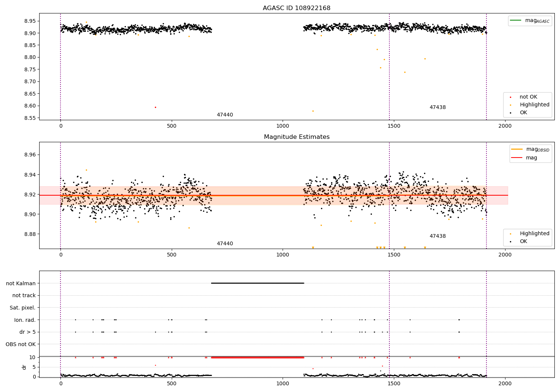The height and width of the screenshot is (392, 560).
Task: Click OBSID label 47438 in top panel
Action: tap(438, 108)
